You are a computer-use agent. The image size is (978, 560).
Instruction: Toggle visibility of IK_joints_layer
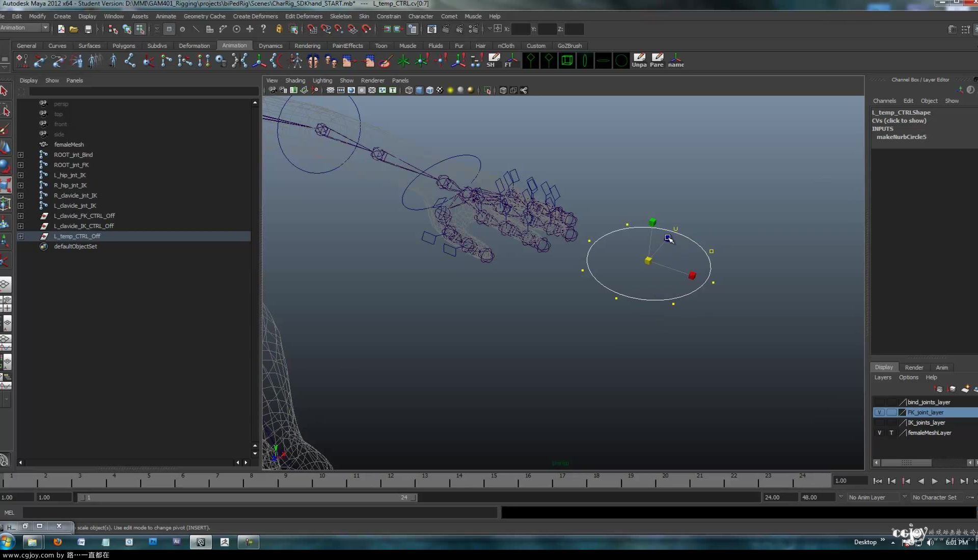[879, 423]
